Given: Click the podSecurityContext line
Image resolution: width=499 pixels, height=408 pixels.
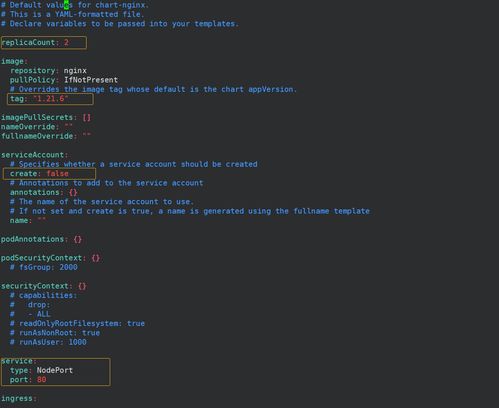Looking at the screenshot, I should coord(50,258).
